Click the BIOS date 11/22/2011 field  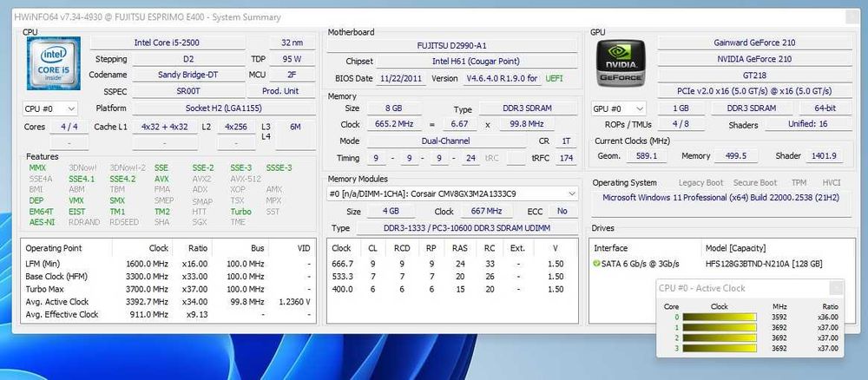coord(401,79)
